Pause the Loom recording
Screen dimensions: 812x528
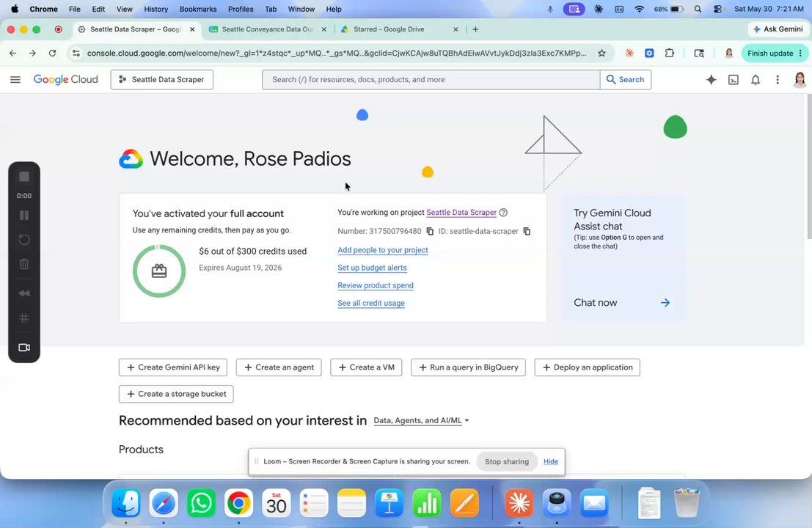click(23, 216)
